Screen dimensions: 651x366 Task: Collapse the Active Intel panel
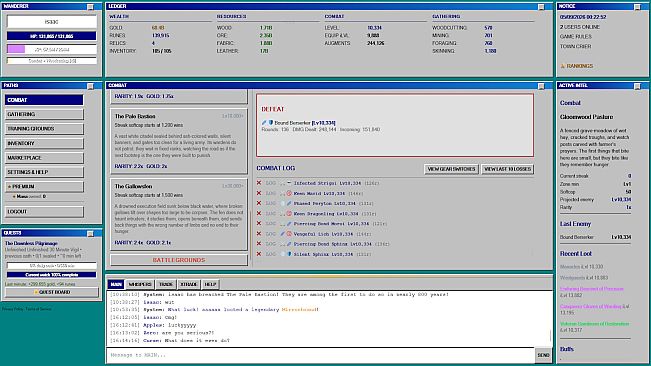click(x=637, y=86)
